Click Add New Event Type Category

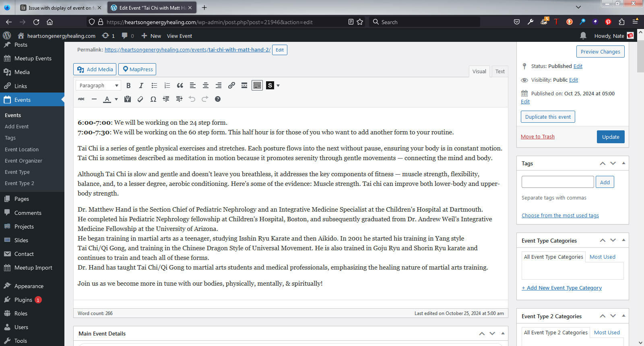(562, 288)
